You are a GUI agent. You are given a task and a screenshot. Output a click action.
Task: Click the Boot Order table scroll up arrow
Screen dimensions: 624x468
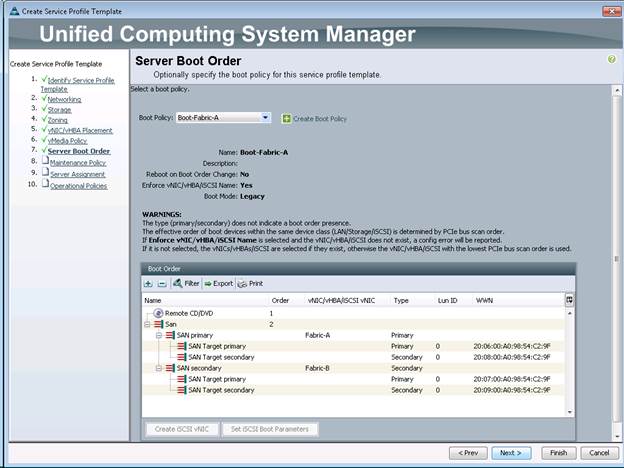(x=569, y=313)
